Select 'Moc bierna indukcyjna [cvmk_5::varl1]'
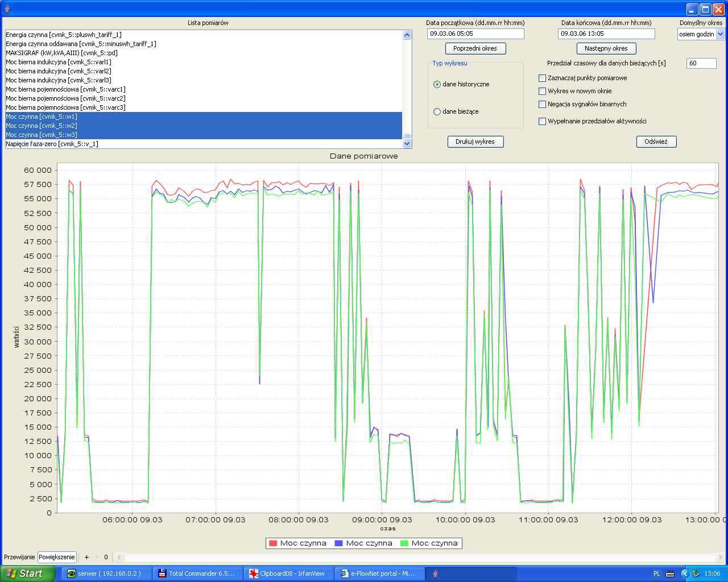Screen dimensions: 728x582 point(204,62)
